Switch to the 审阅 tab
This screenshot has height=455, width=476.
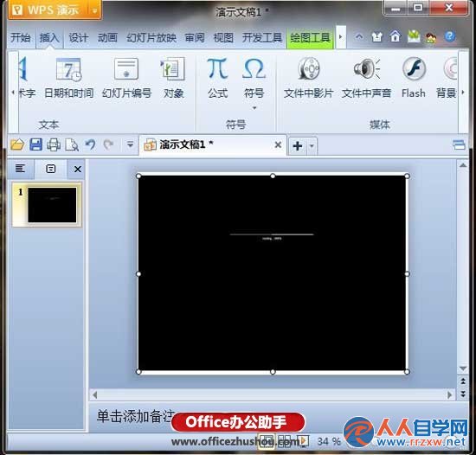point(195,38)
